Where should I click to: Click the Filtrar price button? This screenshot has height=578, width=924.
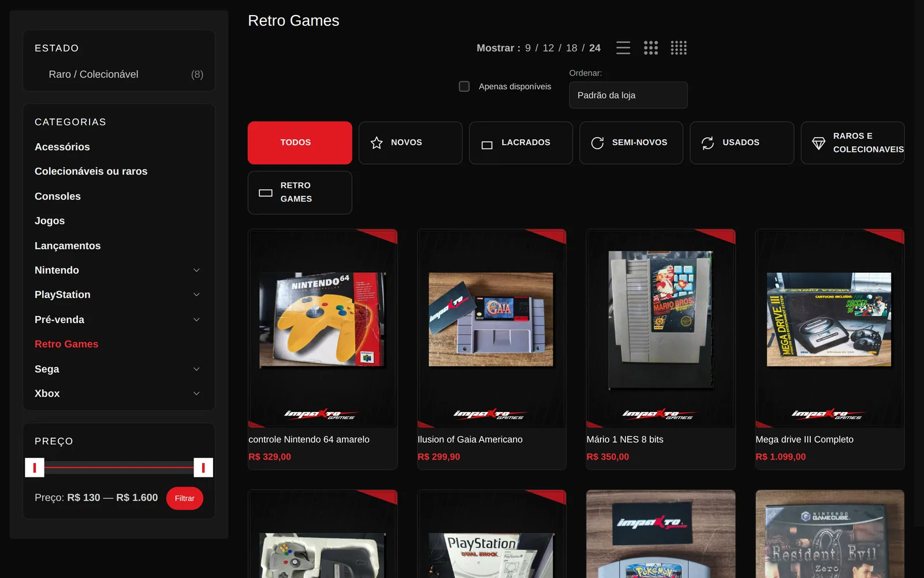coord(185,498)
